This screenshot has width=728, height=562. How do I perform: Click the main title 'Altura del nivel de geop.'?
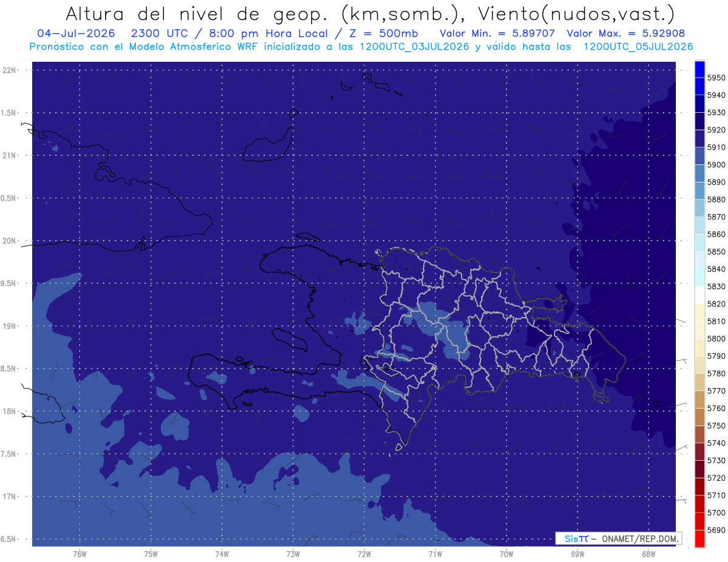[x=197, y=13]
